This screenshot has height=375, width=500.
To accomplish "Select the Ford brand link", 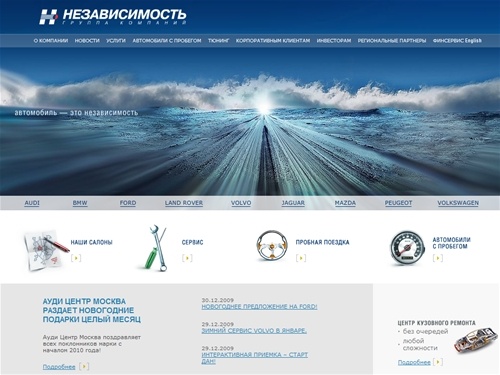I will [128, 203].
